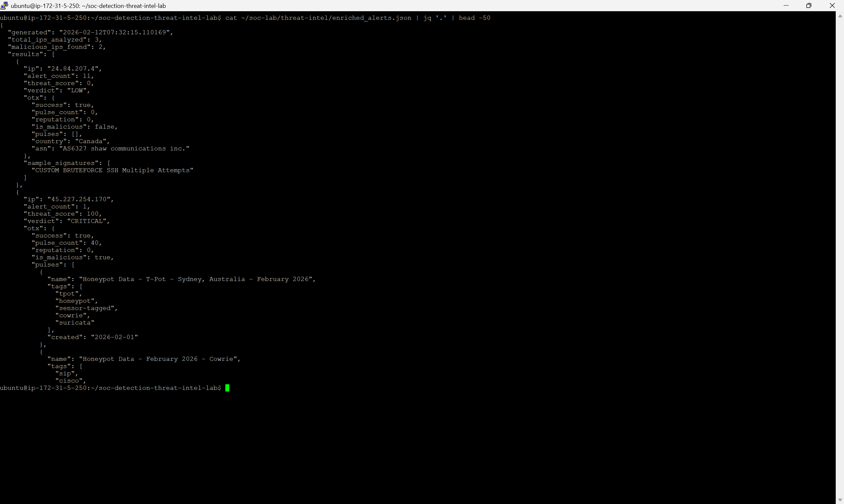Minimize the terminal window
The image size is (844, 504).
tap(786, 5)
